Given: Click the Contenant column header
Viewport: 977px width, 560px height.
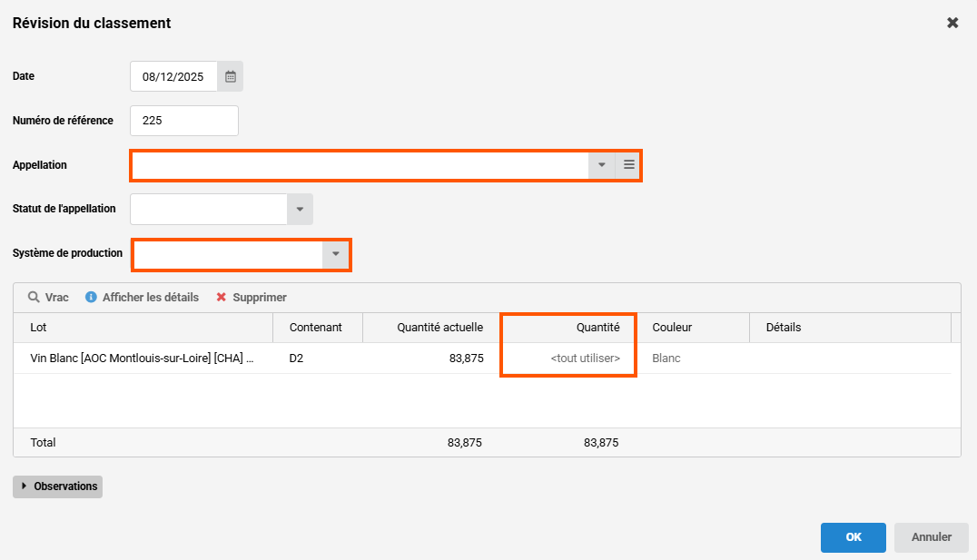Looking at the screenshot, I should pos(317,328).
